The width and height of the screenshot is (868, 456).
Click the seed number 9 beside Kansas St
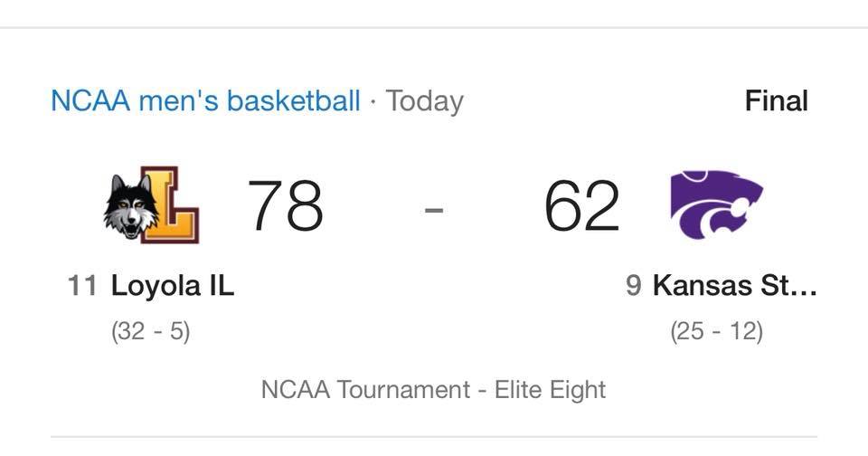633,286
